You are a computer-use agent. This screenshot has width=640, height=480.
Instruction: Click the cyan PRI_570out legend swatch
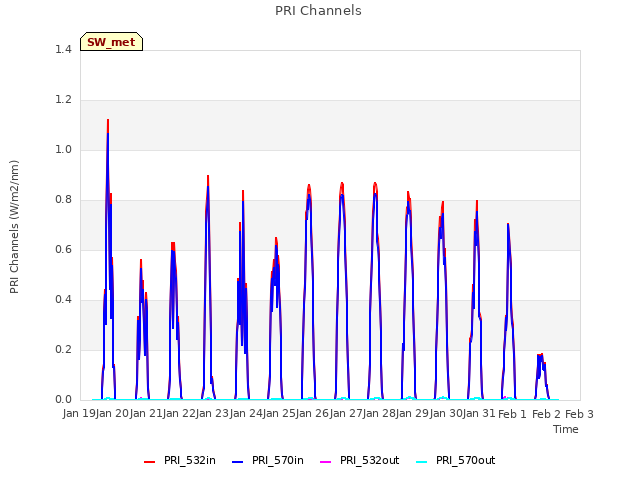[x=422, y=462]
